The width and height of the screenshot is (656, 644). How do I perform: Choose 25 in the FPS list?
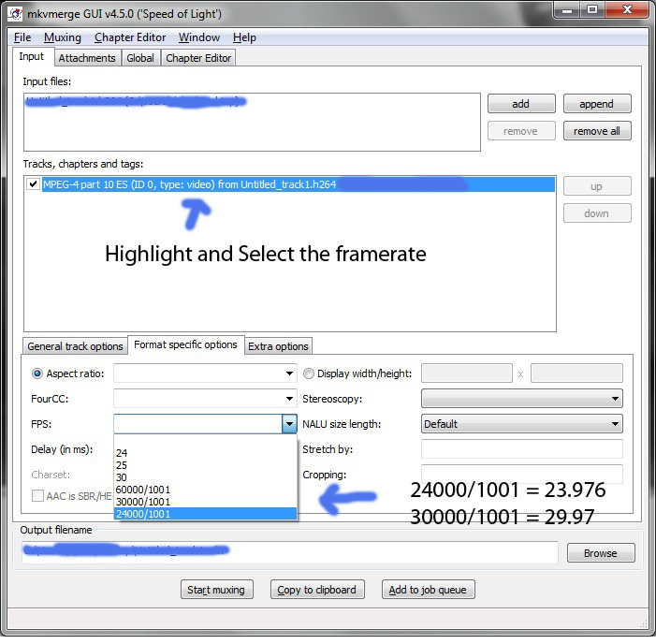tap(206, 465)
